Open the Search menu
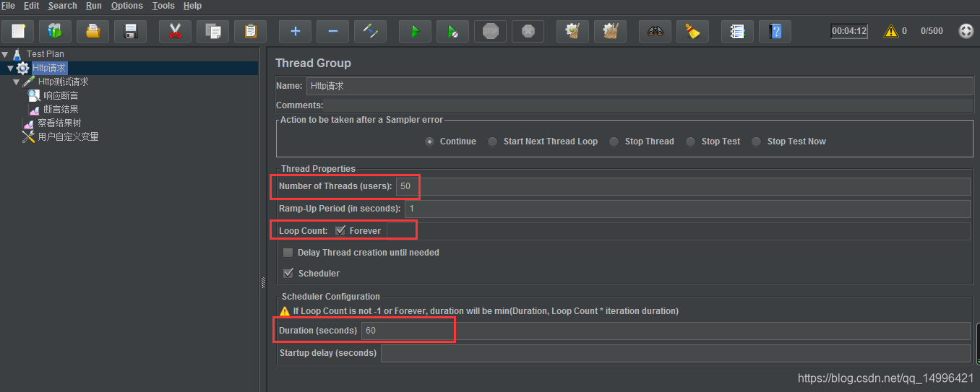This screenshot has width=980, height=392. tap(62, 6)
